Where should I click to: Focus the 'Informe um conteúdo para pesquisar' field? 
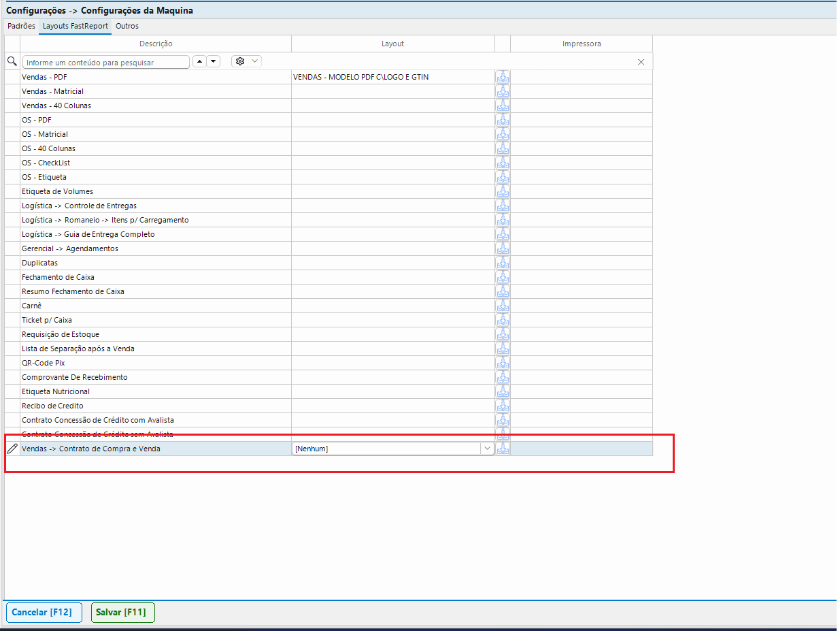(x=106, y=62)
